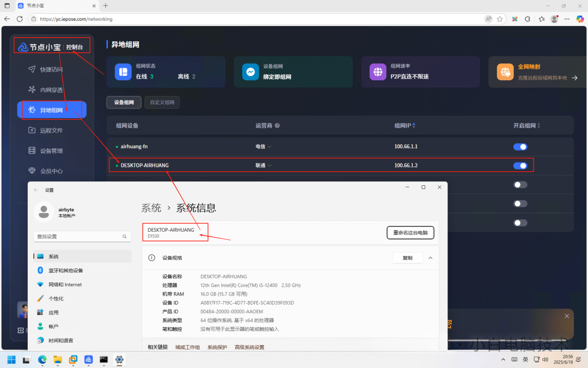Screen dimensions: 588x368
Task: Open File Explorer from taskbar
Action: 57,359
